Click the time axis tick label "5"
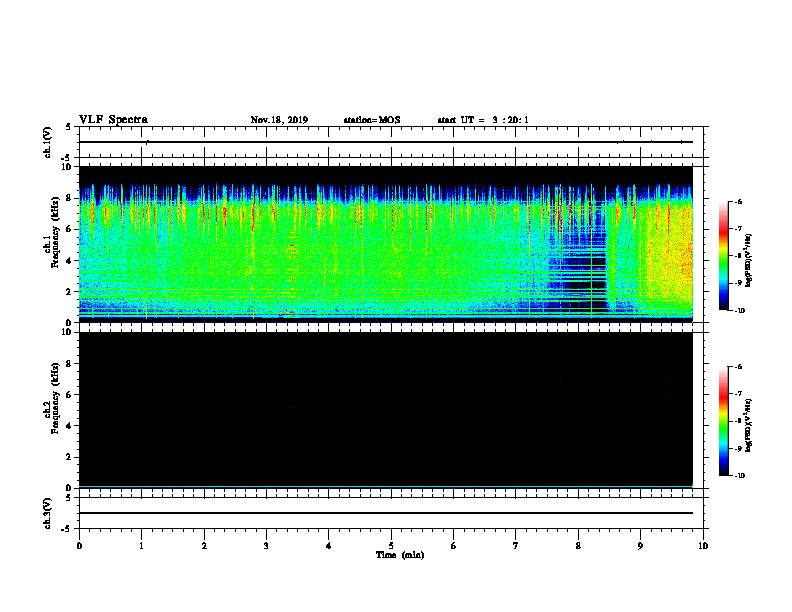 click(x=391, y=546)
